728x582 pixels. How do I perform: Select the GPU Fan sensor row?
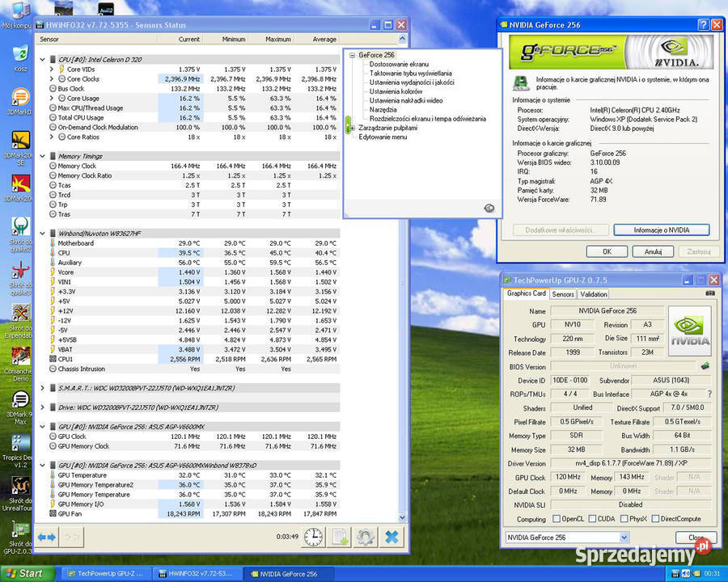(194, 514)
